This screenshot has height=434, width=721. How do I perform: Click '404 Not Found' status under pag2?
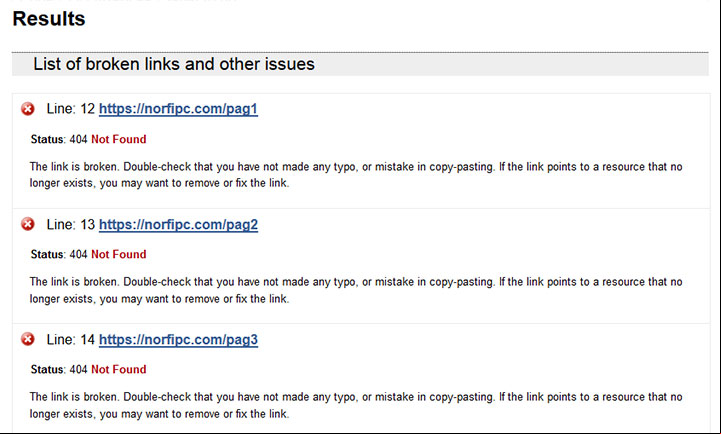point(108,254)
